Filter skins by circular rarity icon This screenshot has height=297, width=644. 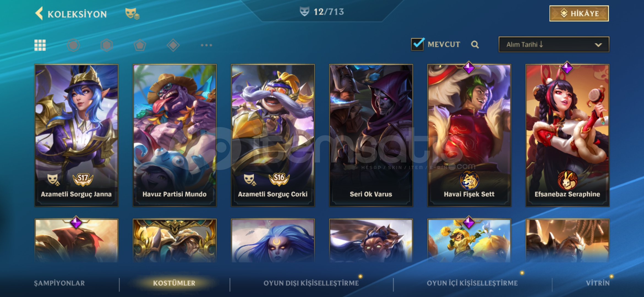73,45
